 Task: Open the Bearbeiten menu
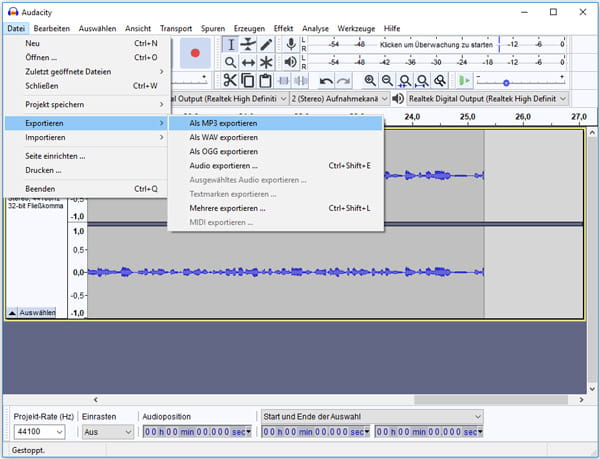[52, 28]
